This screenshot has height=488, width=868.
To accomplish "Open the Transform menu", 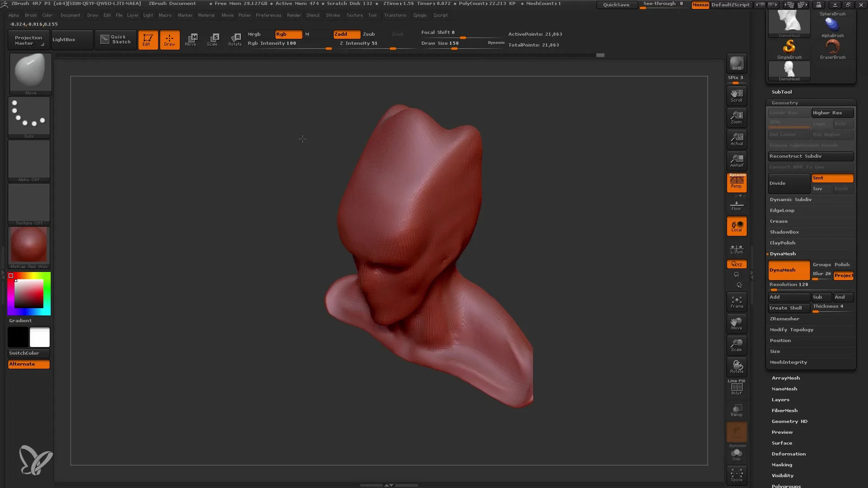I will point(395,15).
